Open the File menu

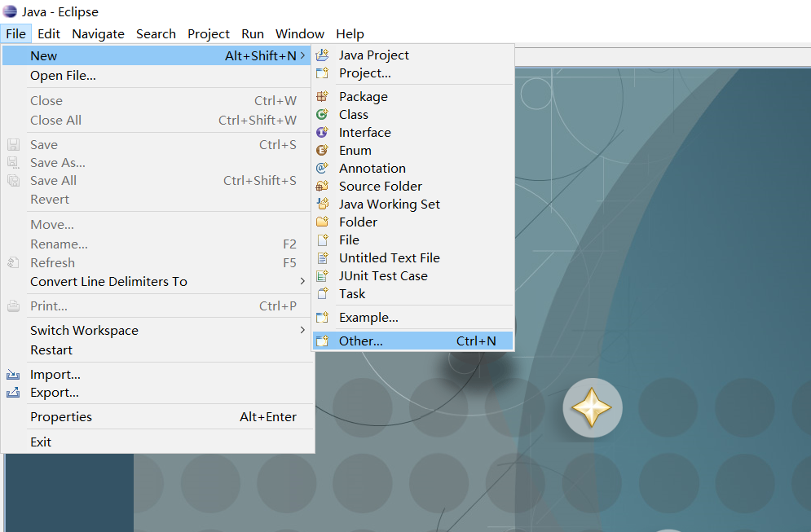(16, 33)
